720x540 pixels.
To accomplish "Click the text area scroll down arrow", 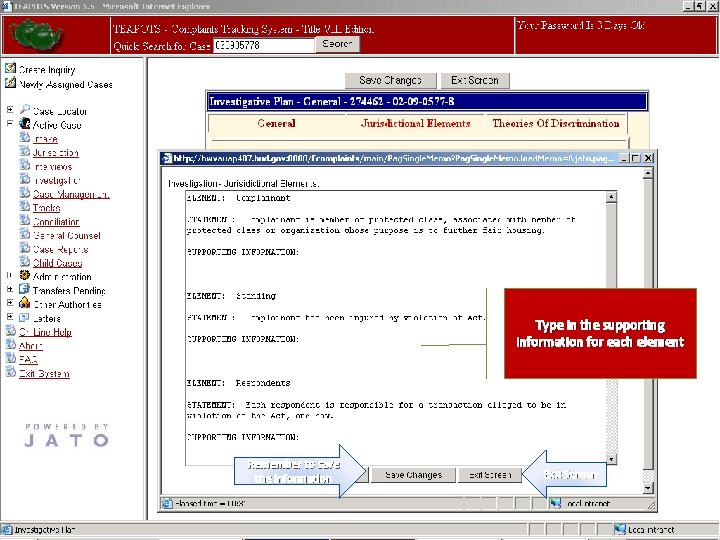I will [611, 459].
